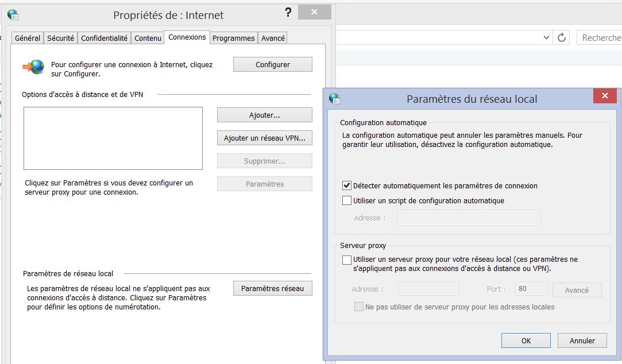This screenshot has width=622, height=364.
Task: Select the Confidentialité tab
Action: [104, 38]
